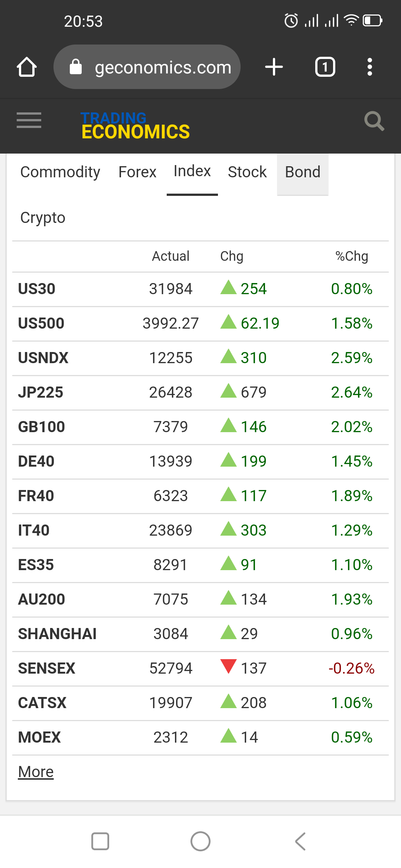This screenshot has height=868, width=401.
Task: Open the Bond tab
Action: coord(303,172)
